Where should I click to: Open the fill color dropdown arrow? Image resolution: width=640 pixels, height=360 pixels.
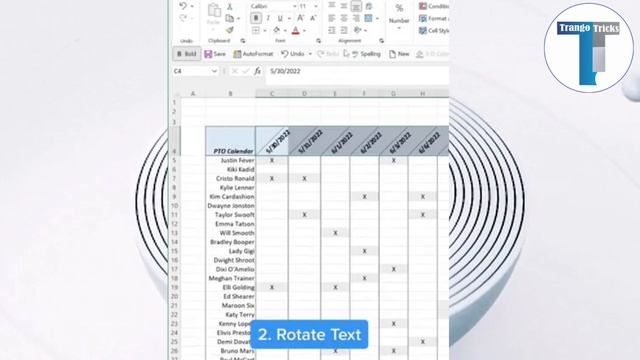285,31
